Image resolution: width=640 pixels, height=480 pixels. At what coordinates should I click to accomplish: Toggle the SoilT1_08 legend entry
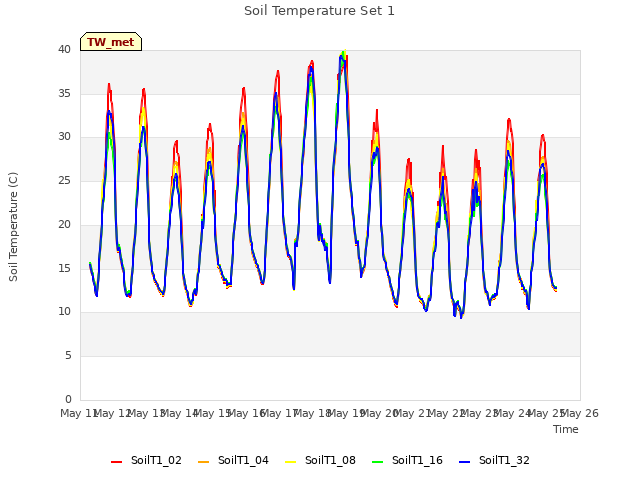click(320, 461)
